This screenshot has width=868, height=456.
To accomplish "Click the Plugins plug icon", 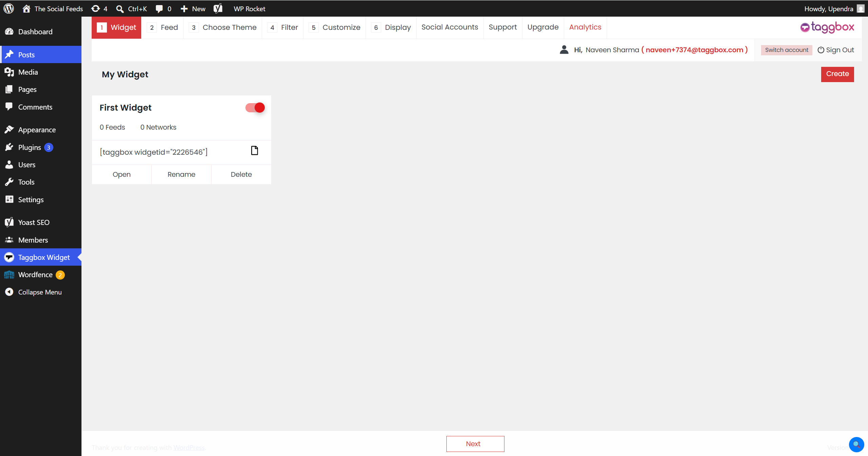I will [x=9, y=147].
